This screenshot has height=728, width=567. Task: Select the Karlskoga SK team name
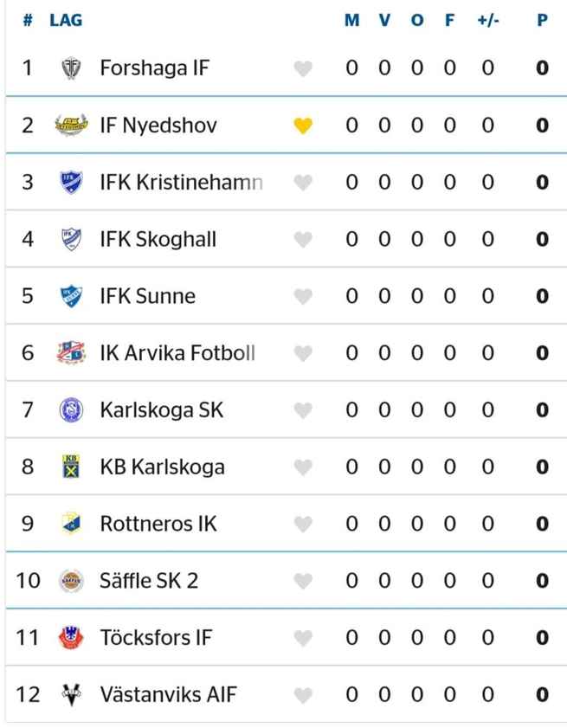pos(161,410)
